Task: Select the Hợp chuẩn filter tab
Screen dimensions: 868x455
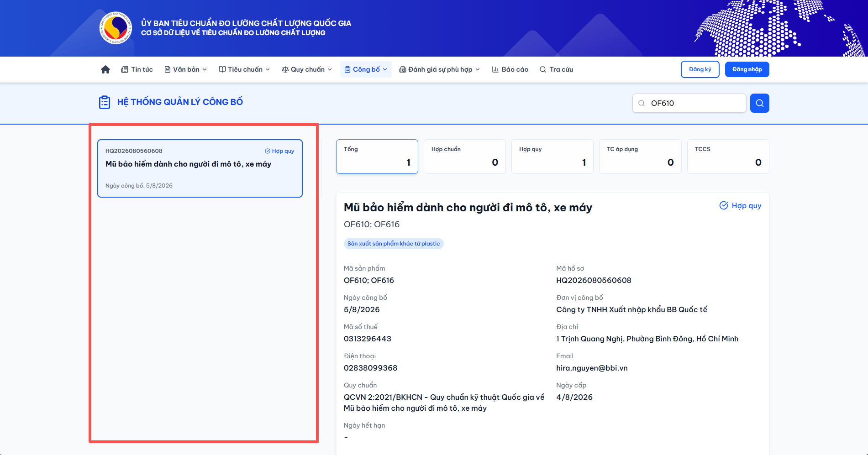Action: (x=465, y=157)
